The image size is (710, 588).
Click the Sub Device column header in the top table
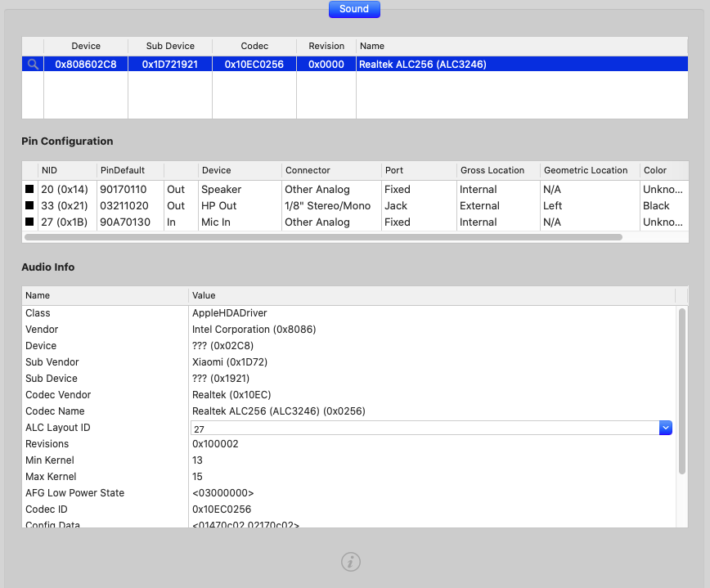(170, 46)
